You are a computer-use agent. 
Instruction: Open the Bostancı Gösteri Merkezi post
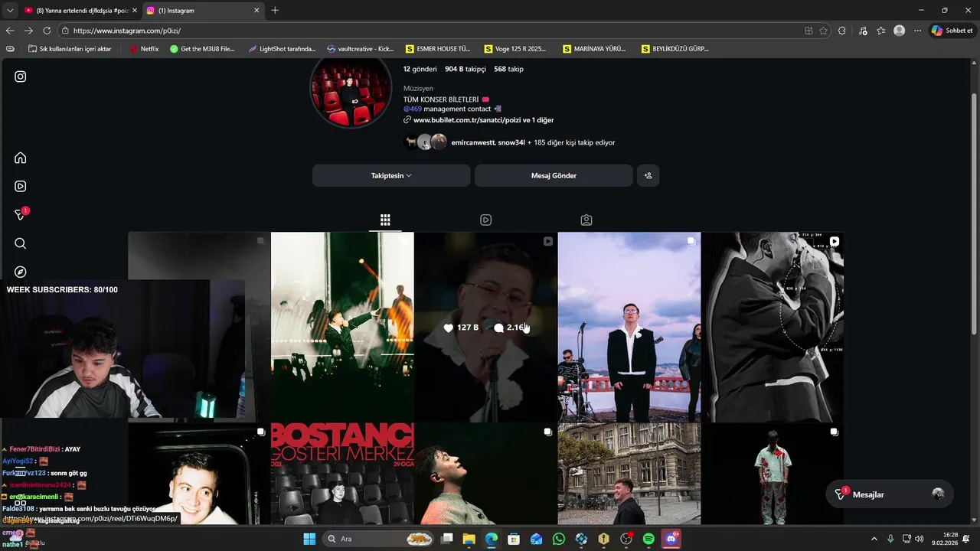(342, 474)
